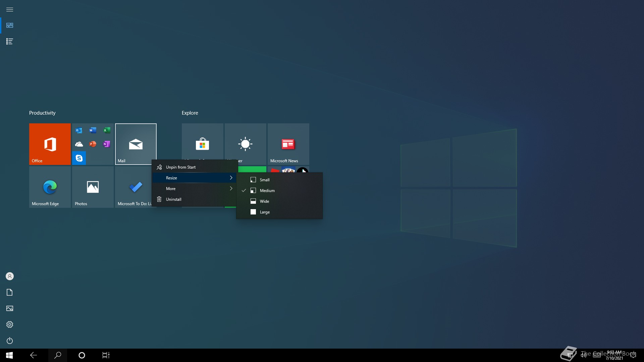Open the volume control in system tray
Viewport: 644px width, 362px height.
click(584, 355)
